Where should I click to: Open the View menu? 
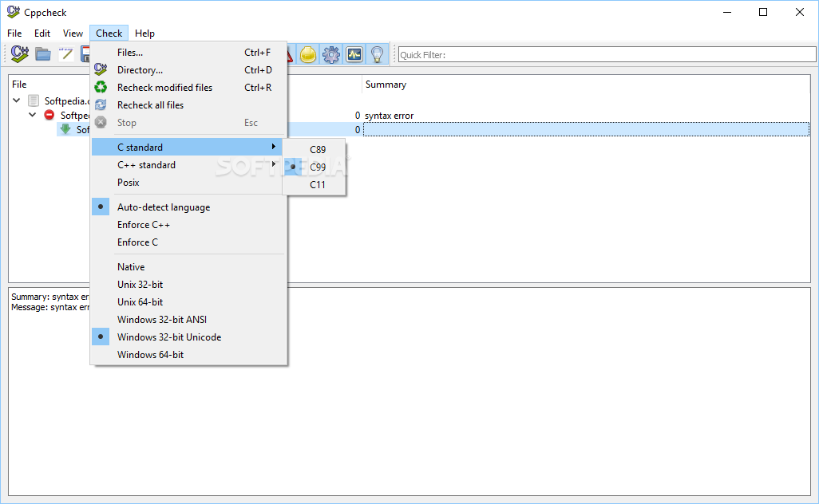pyautogui.click(x=73, y=33)
